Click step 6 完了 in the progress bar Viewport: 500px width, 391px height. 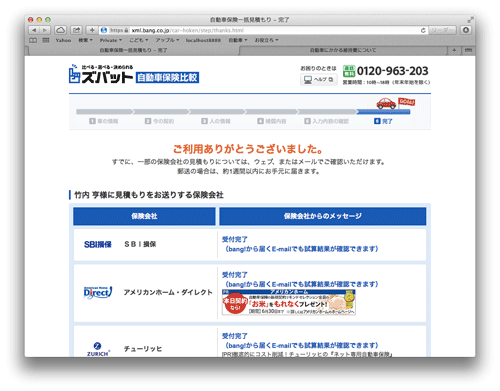383,121
